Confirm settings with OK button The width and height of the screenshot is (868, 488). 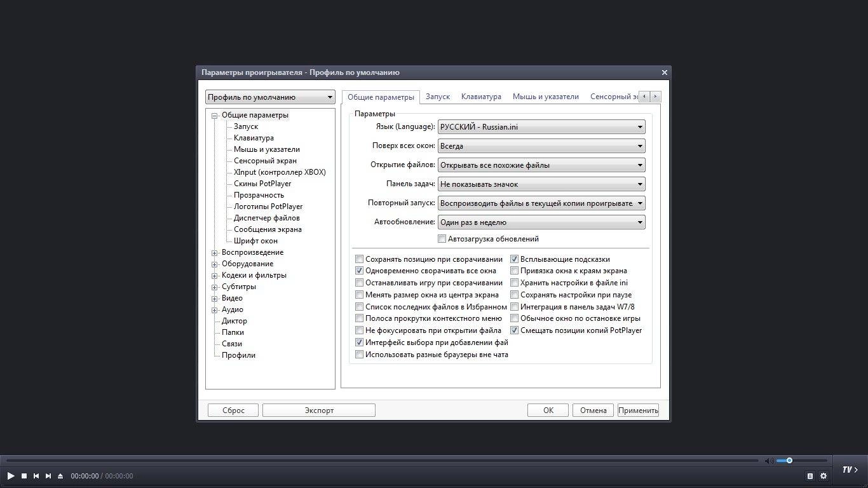[x=548, y=410]
